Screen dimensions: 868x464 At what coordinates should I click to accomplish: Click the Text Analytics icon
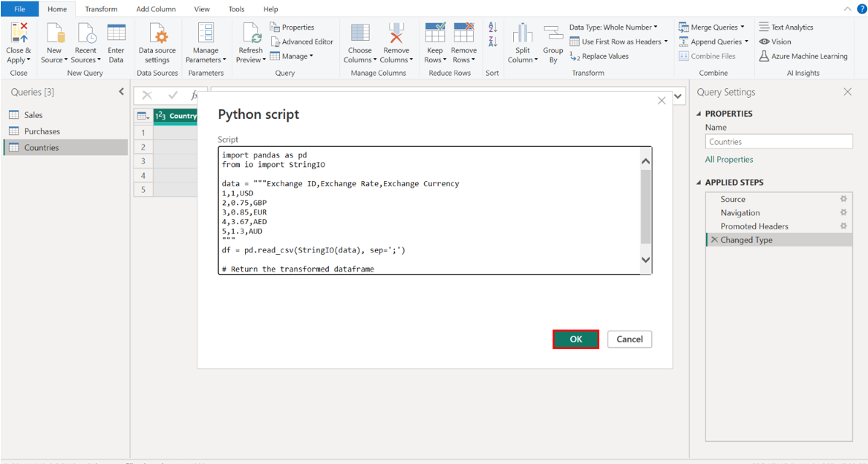(764, 27)
